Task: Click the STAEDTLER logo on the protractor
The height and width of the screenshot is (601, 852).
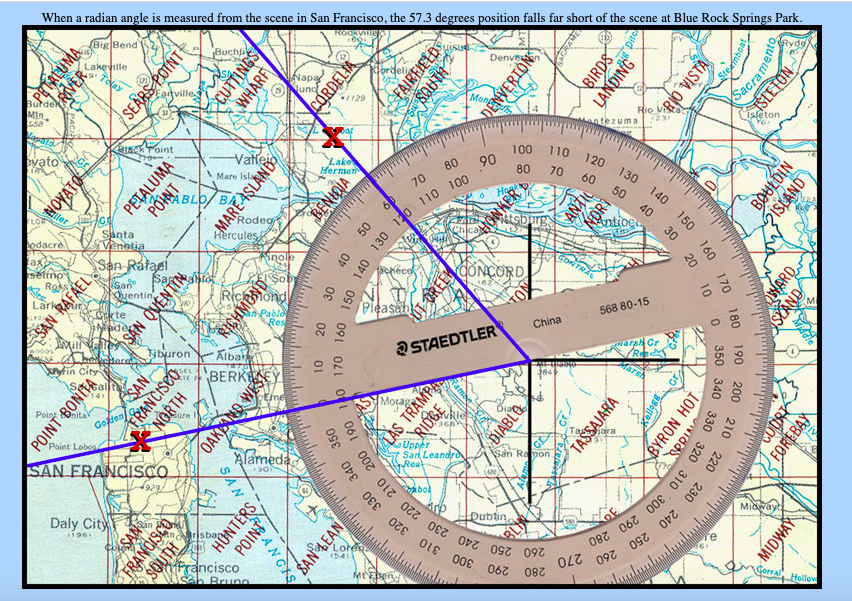Action: pyautogui.click(x=446, y=340)
